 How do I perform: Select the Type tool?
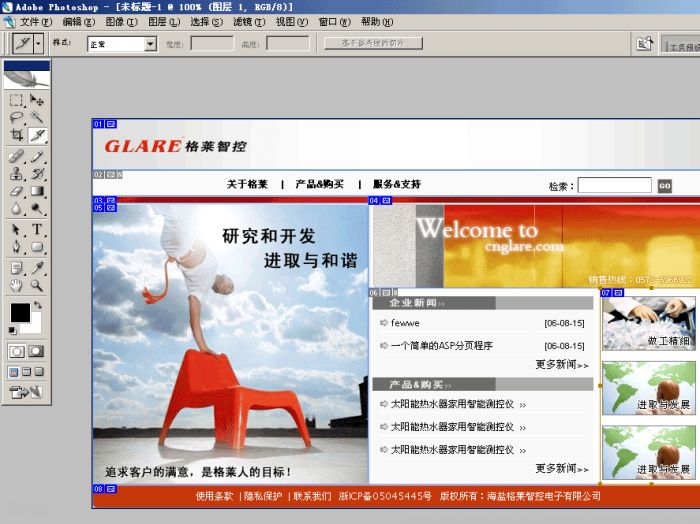[37, 229]
